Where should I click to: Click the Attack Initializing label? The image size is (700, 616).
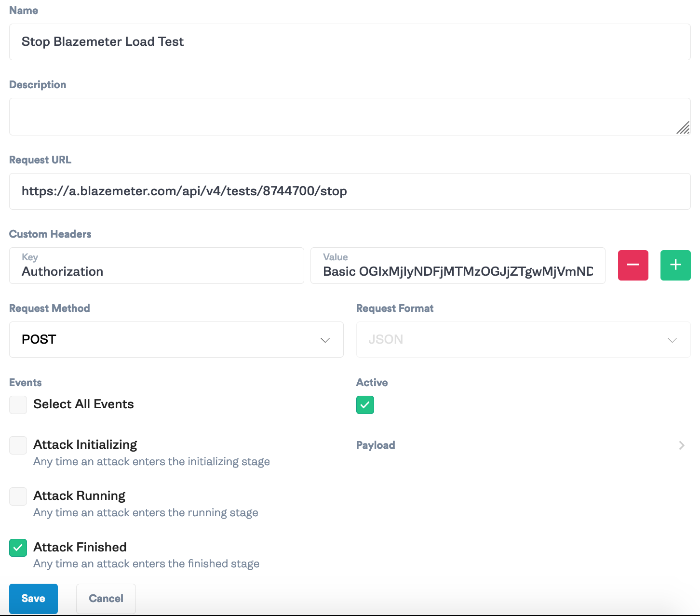coord(85,445)
